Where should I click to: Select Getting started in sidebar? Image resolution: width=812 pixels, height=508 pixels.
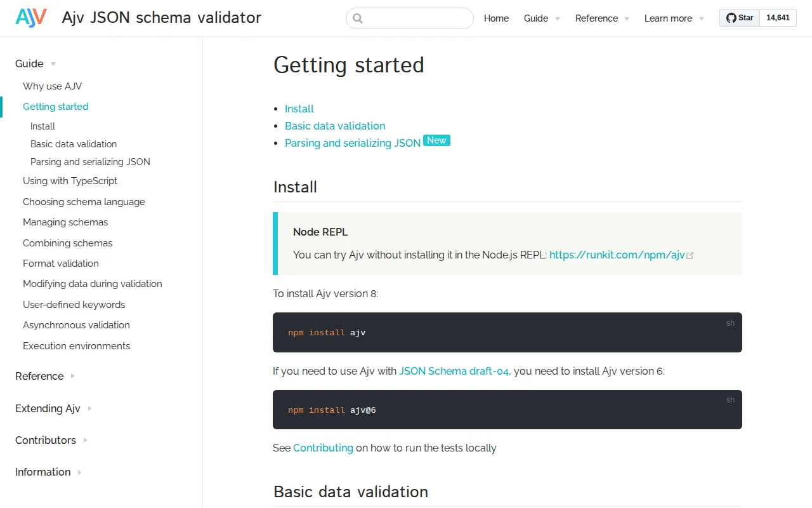click(56, 107)
